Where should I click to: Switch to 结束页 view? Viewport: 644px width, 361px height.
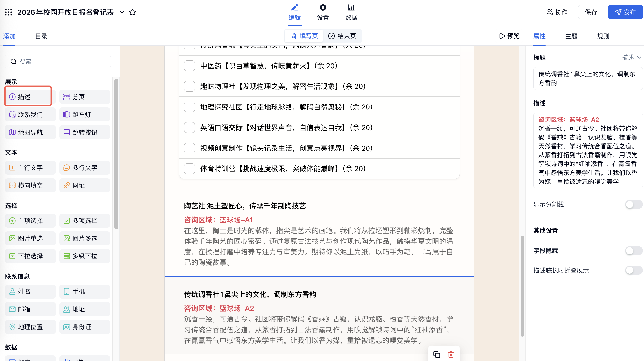point(342,36)
